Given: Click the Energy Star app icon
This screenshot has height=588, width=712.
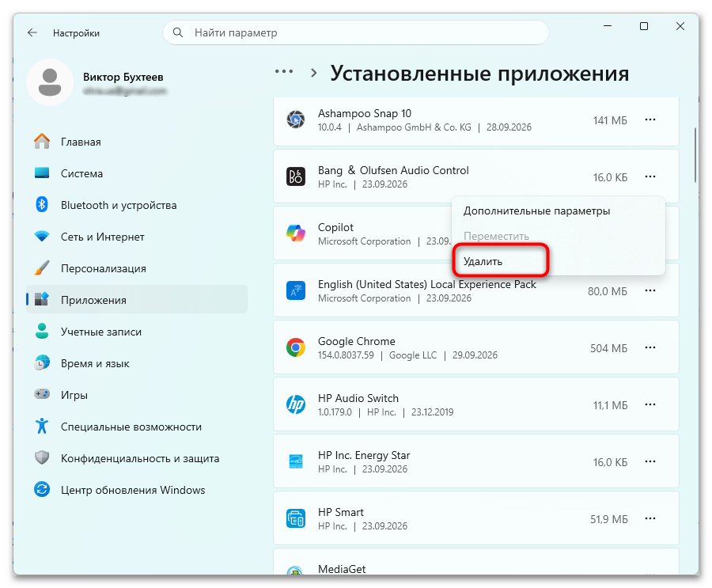Looking at the screenshot, I should [296, 461].
